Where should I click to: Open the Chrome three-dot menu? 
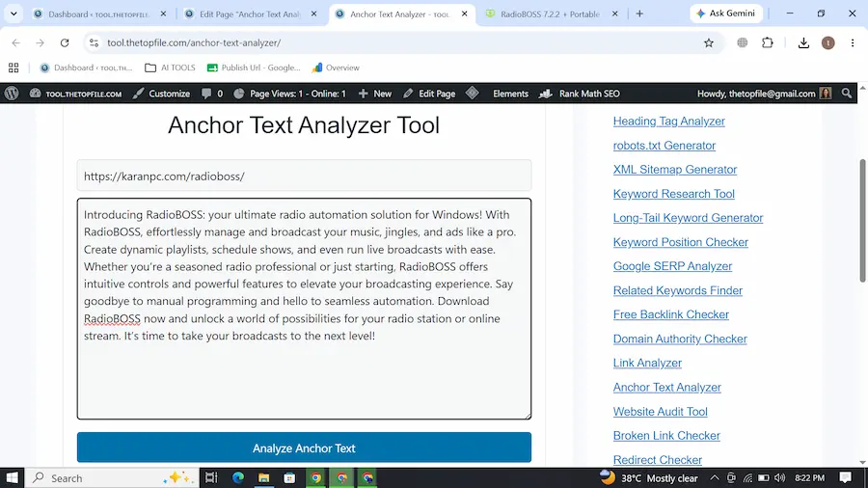point(853,42)
